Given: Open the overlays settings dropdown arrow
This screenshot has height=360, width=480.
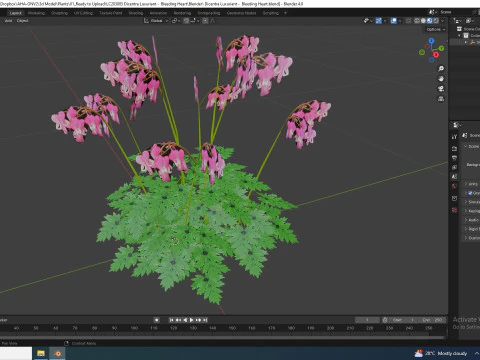Looking at the screenshot, I should click(400, 21).
